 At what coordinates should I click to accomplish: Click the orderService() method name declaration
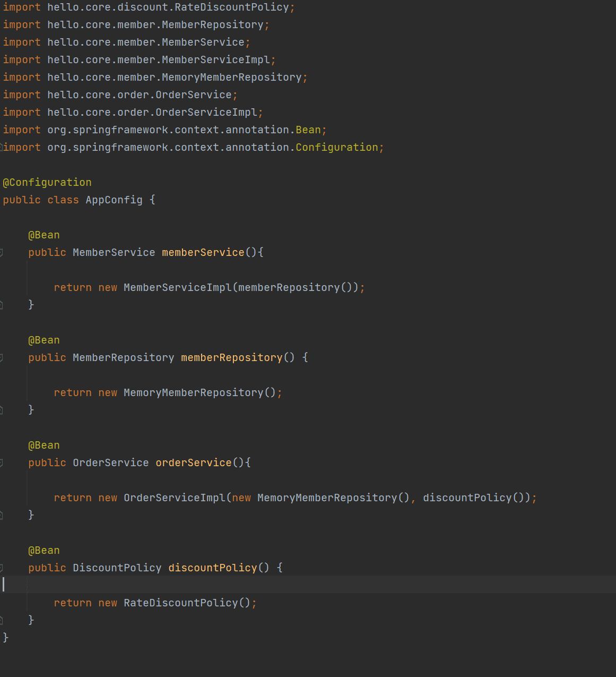[194, 463]
